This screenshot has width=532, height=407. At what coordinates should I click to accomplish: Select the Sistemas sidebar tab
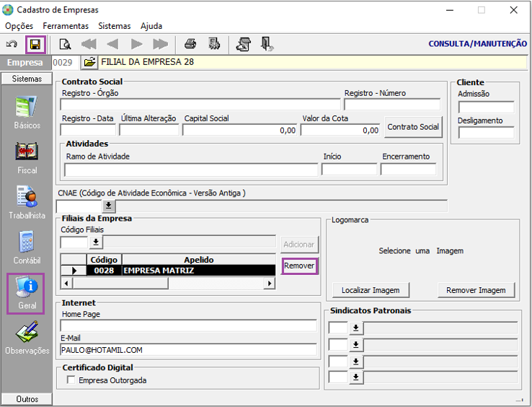[x=27, y=79]
